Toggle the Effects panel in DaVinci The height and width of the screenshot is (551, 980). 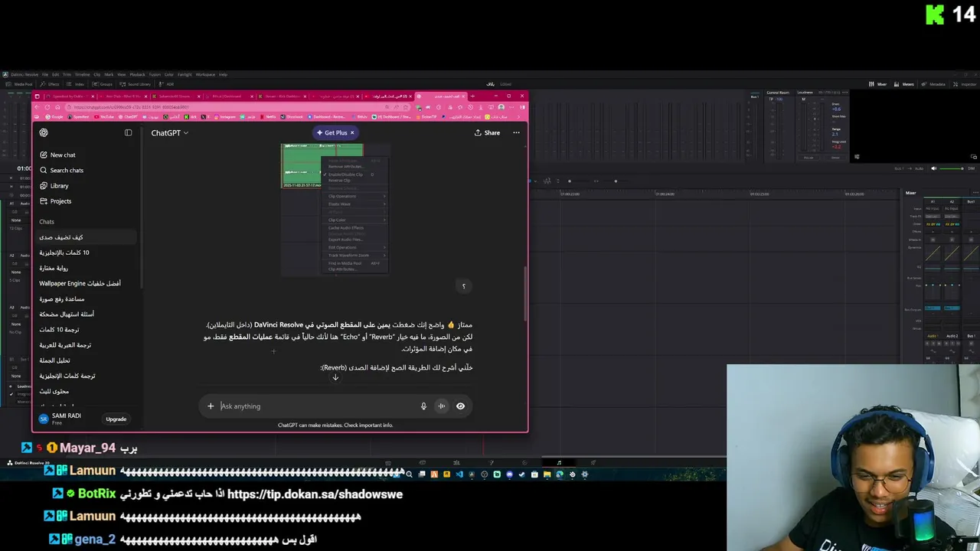point(51,84)
